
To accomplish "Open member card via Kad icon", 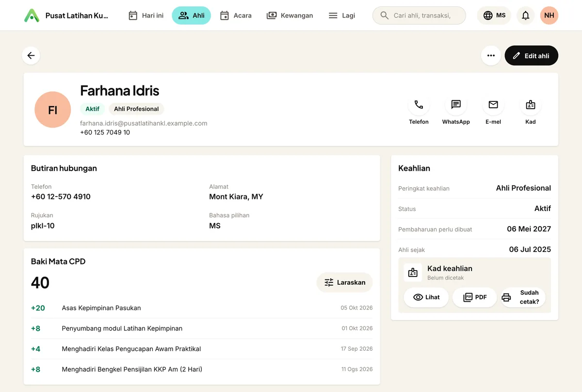I will click(x=531, y=104).
